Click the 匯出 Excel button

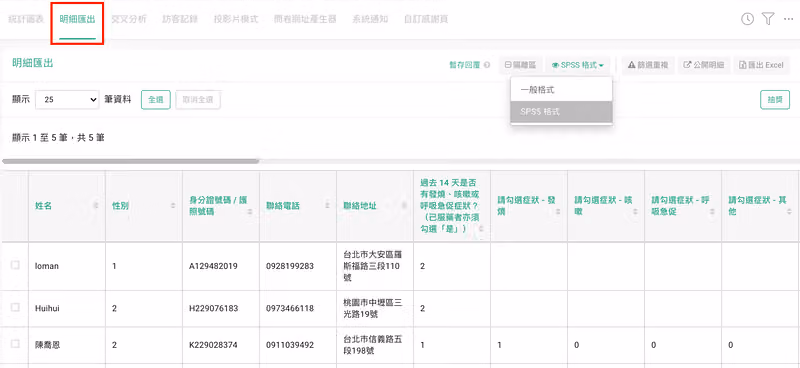[x=761, y=65]
